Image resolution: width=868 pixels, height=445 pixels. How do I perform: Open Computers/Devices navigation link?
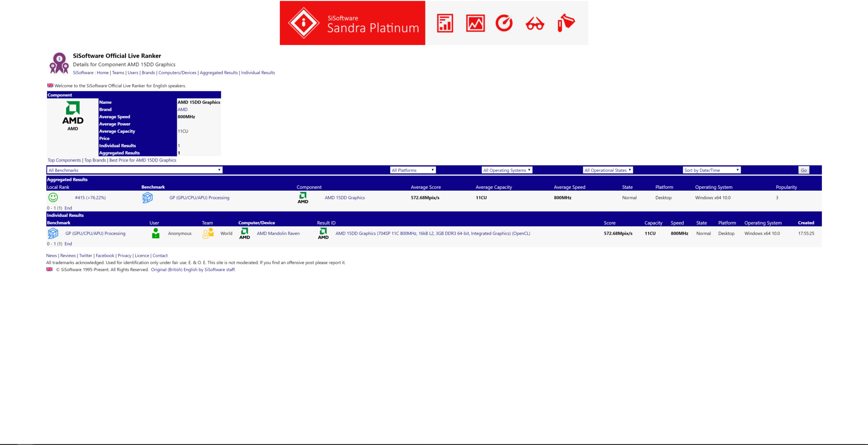(x=177, y=72)
